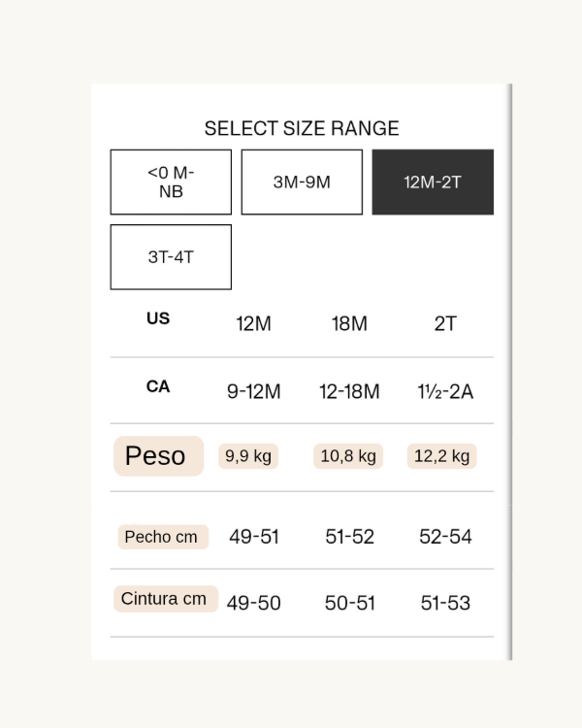
Task: Select the <0 M-NB size range
Action: [x=171, y=182]
